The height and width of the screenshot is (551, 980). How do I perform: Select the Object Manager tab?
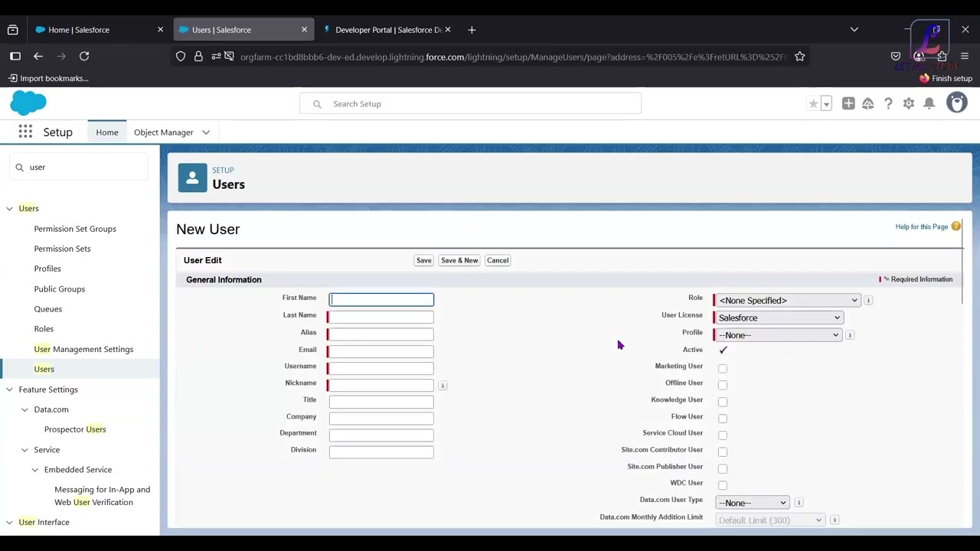coord(164,132)
